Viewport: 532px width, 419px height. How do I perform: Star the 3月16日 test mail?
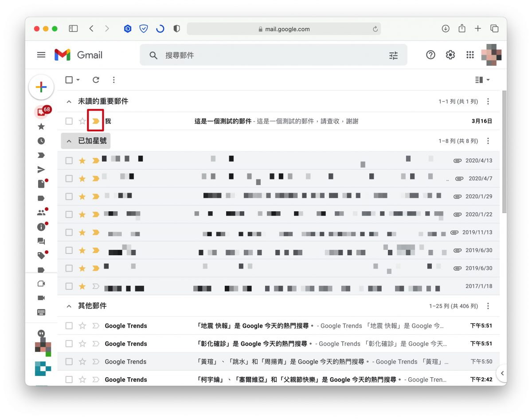[x=82, y=121]
